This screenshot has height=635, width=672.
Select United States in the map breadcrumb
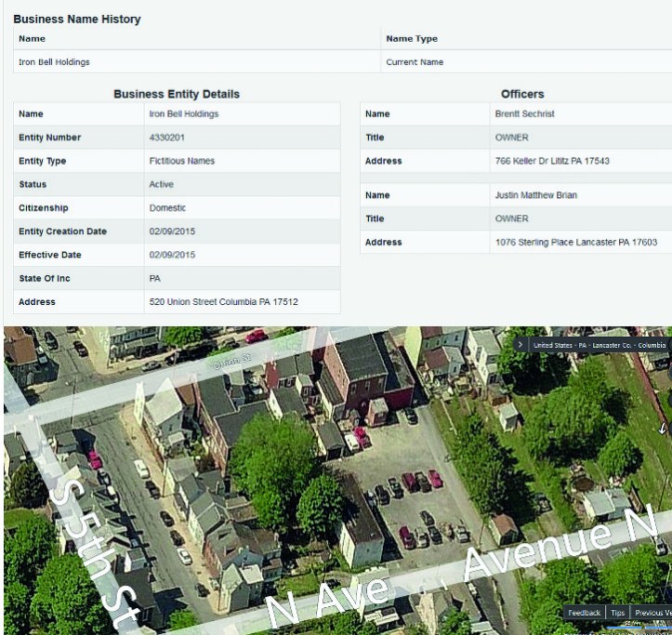pos(553,345)
